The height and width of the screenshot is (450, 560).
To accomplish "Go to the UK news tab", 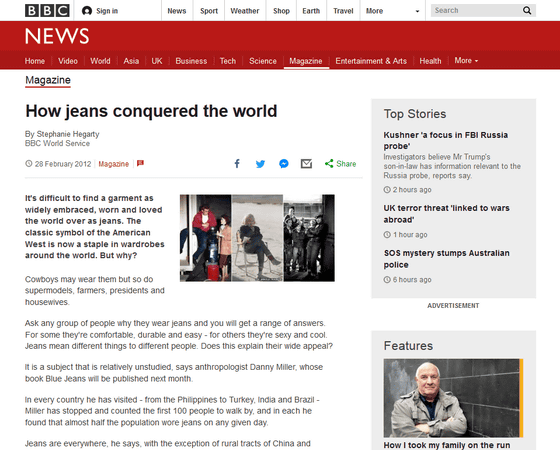I will click(157, 61).
